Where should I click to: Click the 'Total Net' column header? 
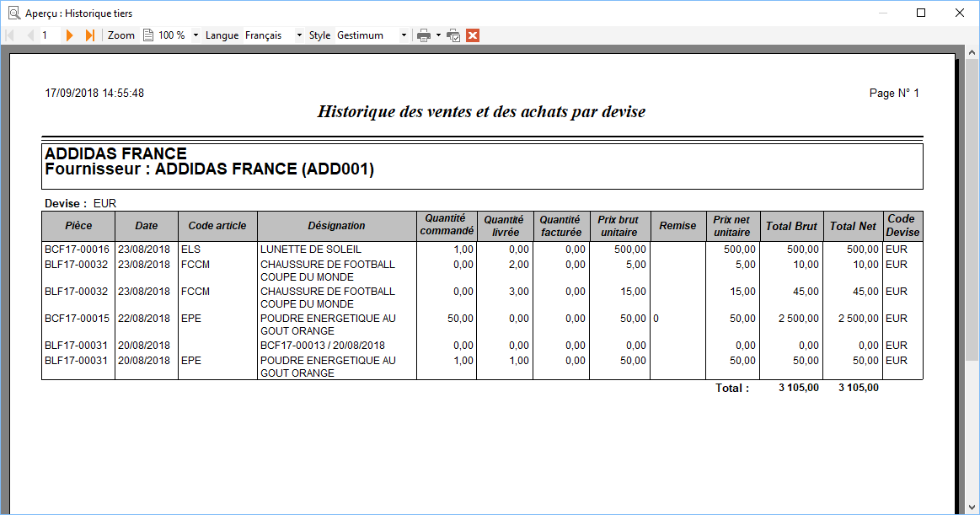click(853, 226)
